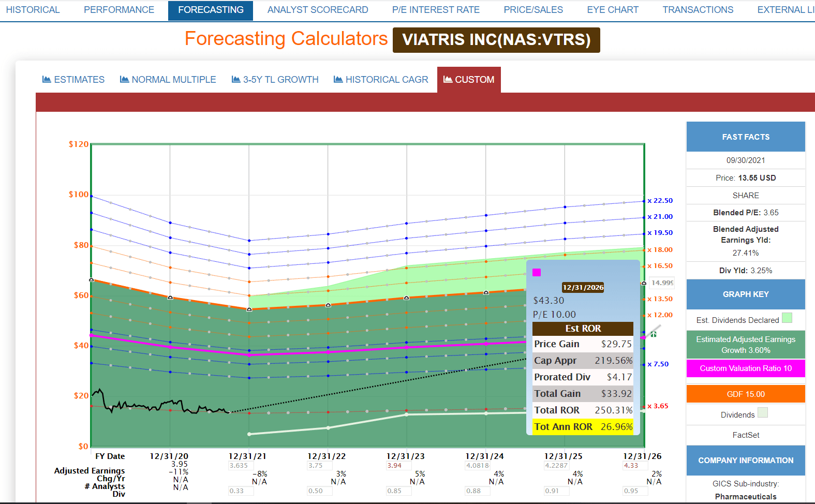Viewport: 815px width, 504px height.
Task: Edit 2022 adjusted earnings field 3.75
Action: [x=320, y=466]
